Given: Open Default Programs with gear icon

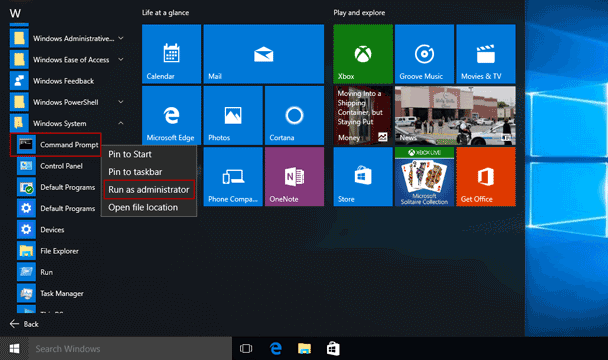Looking at the screenshot, I should (56, 208).
